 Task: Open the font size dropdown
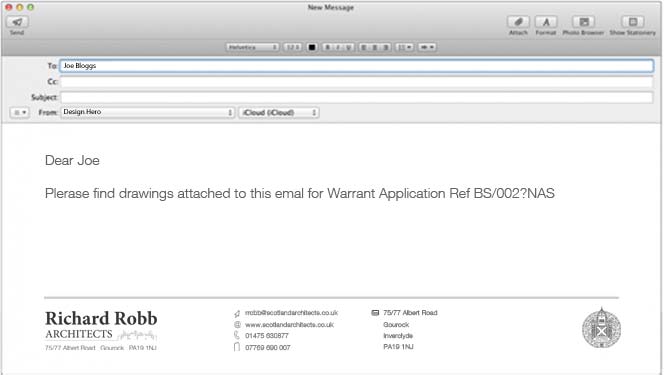[x=293, y=47]
